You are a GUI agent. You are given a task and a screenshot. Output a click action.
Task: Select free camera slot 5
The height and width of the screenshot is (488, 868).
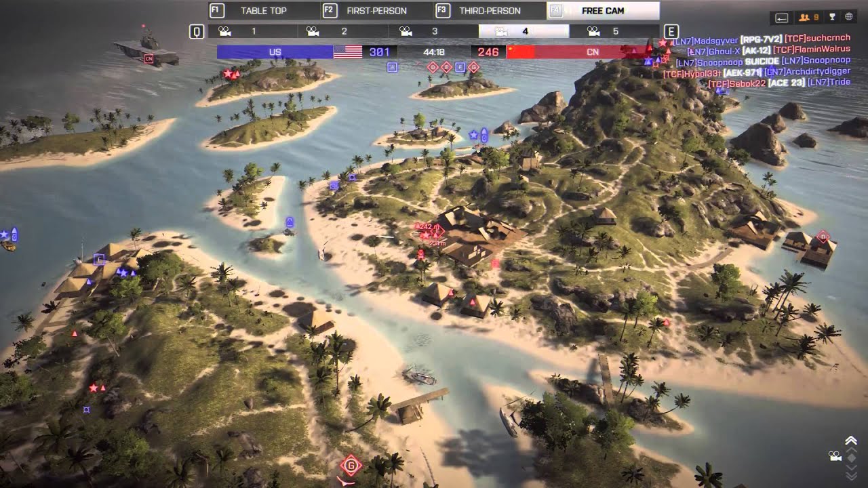pos(614,31)
